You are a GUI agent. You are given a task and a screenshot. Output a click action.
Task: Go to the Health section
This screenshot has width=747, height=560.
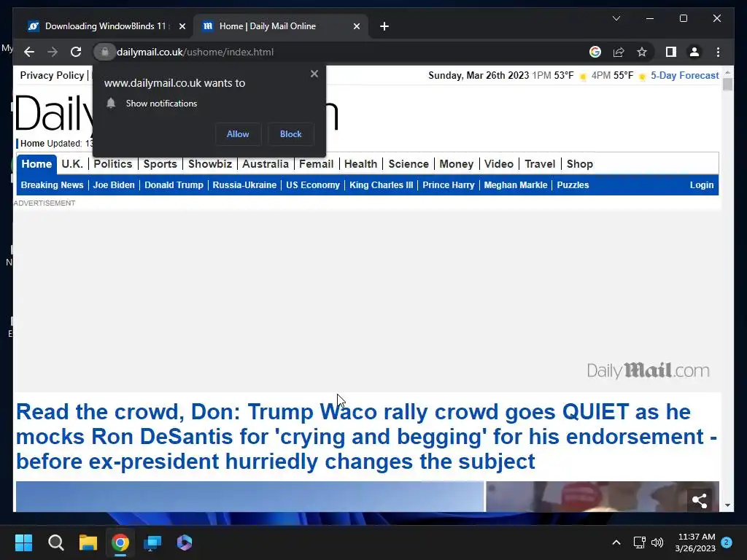[x=360, y=164]
